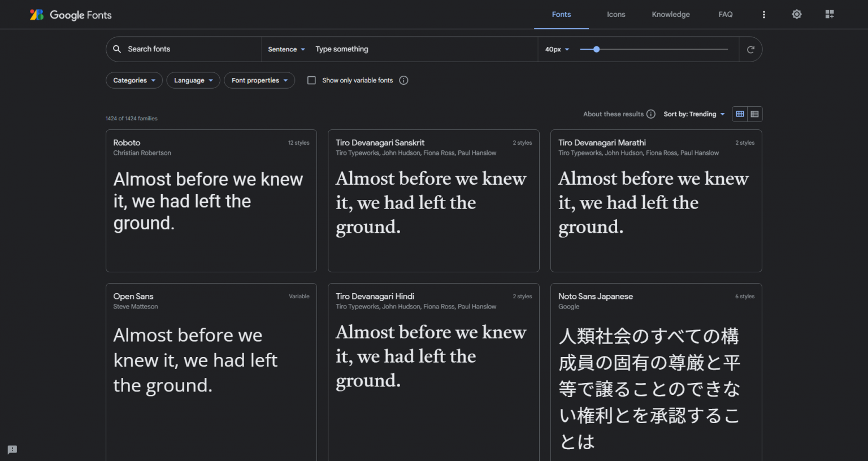
Task: Click 'Steve Matteson' author text
Action: [x=136, y=307]
